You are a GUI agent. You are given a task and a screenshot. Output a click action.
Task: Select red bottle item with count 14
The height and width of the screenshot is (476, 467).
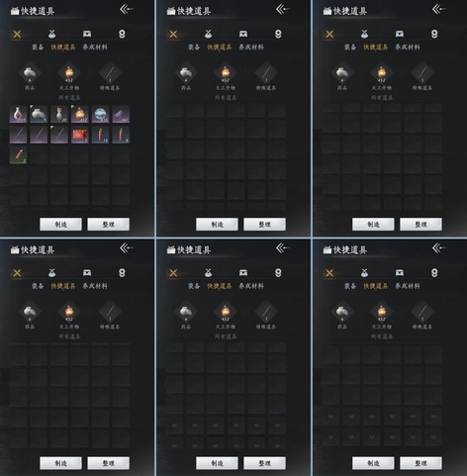point(100,135)
